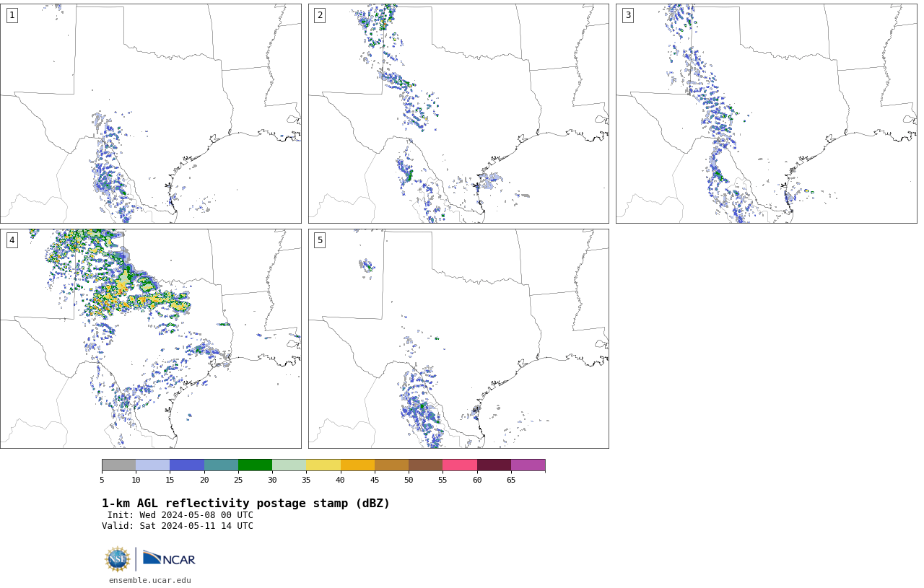Image resolution: width=924 pixels, height=588 pixels.
Task: Click the '35' colorbar tick label
Action: [x=306, y=480]
